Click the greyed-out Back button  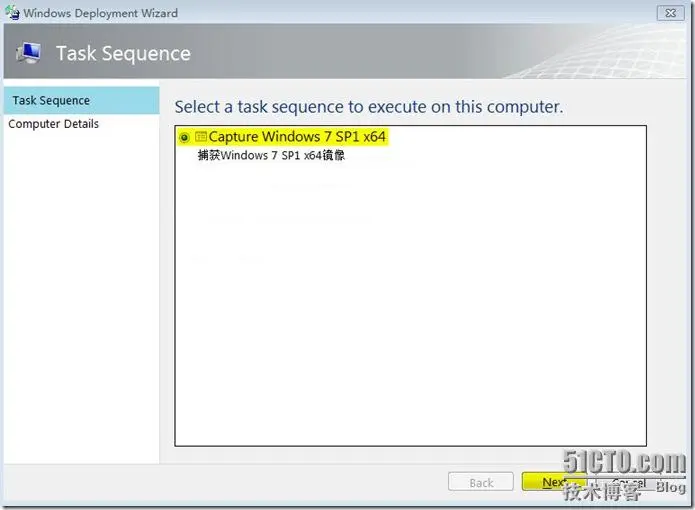(x=481, y=482)
